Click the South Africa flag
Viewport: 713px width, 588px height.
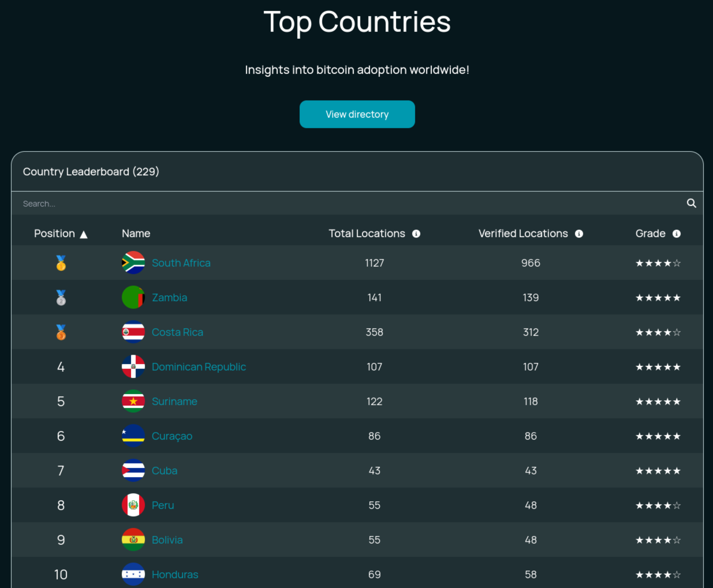coord(133,263)
